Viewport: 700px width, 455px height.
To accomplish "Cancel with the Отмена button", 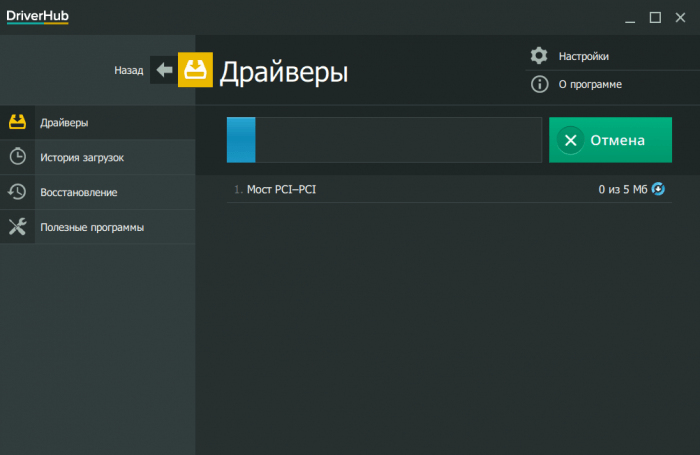I will click(610, 140).
